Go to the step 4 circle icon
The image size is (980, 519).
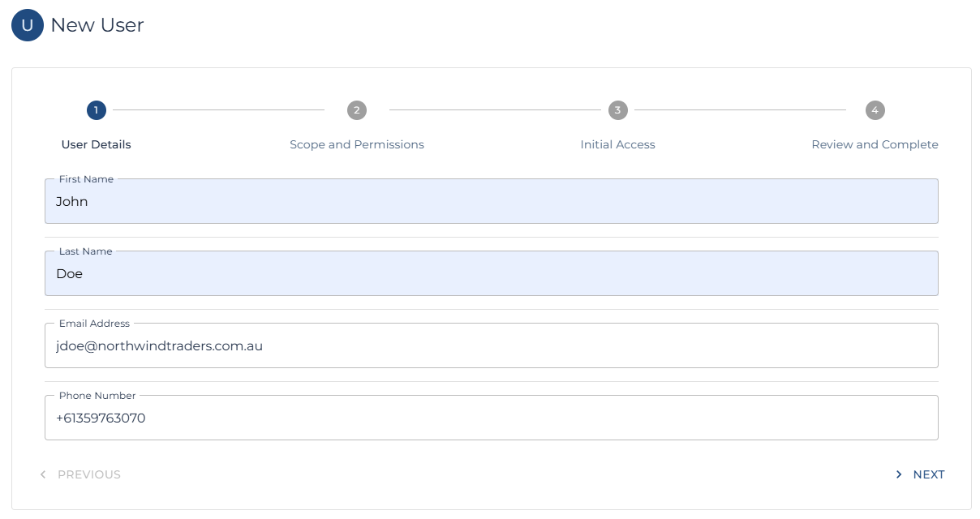[875, 110]
